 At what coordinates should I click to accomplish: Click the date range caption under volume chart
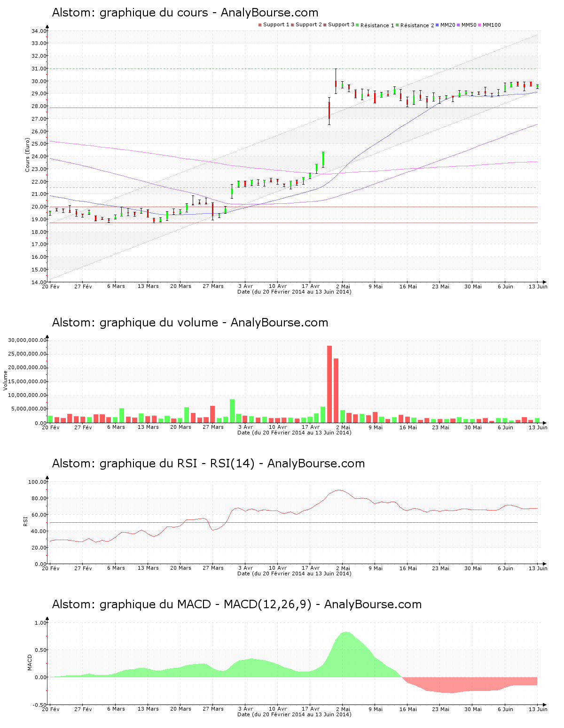294,433
